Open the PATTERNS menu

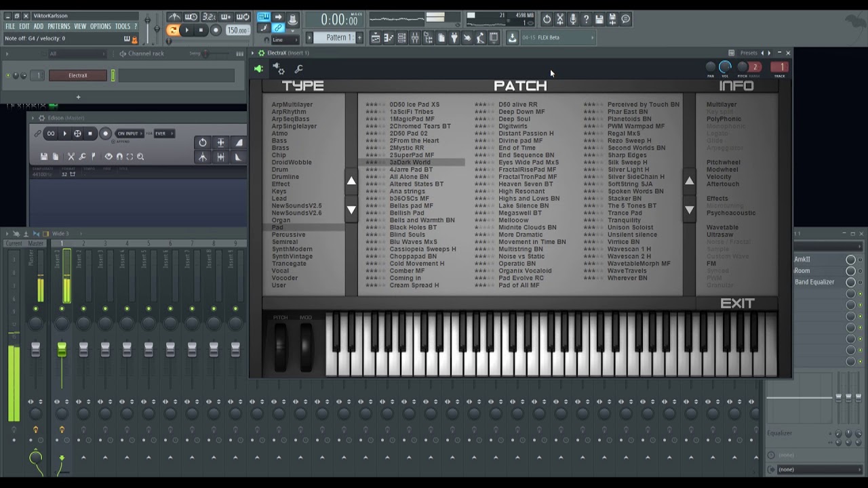59,26
